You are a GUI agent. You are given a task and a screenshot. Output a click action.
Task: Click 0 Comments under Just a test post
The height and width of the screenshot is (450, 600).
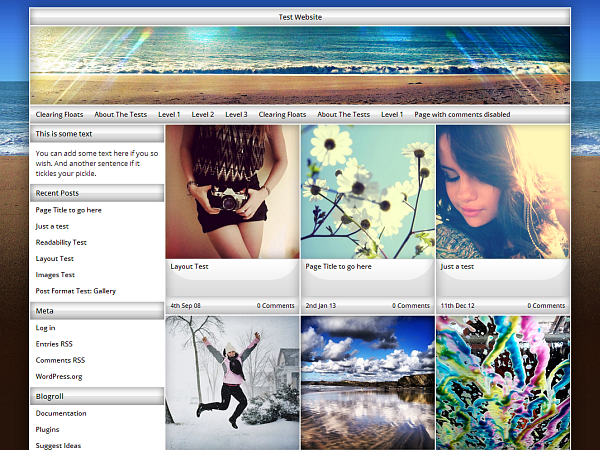[x=545, y=306]
